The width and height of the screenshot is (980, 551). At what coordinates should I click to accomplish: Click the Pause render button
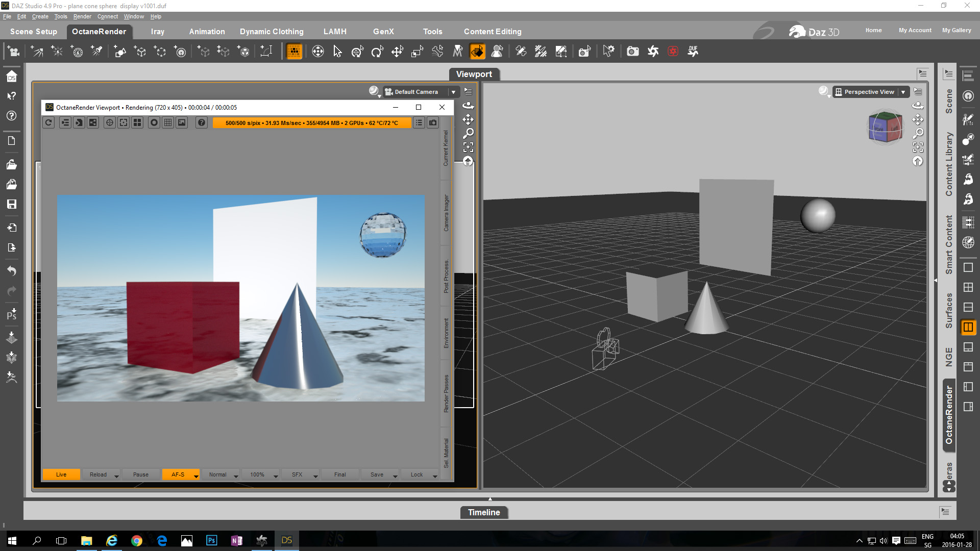coord(140,474)
